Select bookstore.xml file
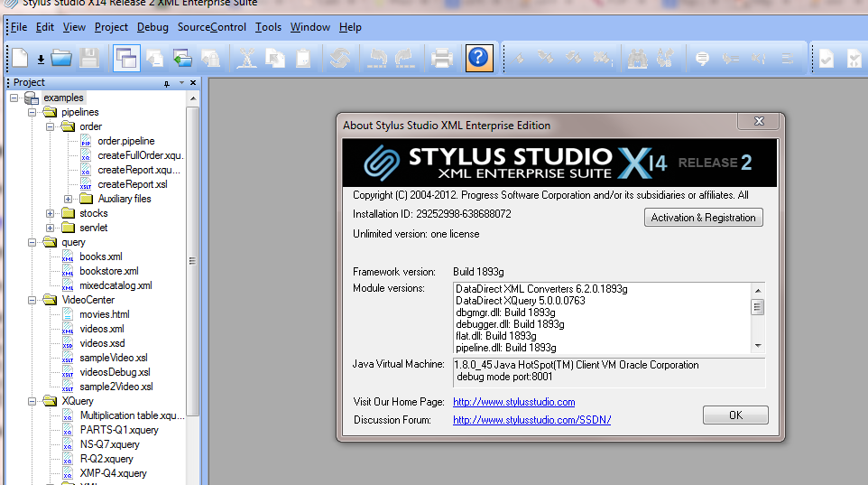This screenshot has height=485, width=868. 109,271
